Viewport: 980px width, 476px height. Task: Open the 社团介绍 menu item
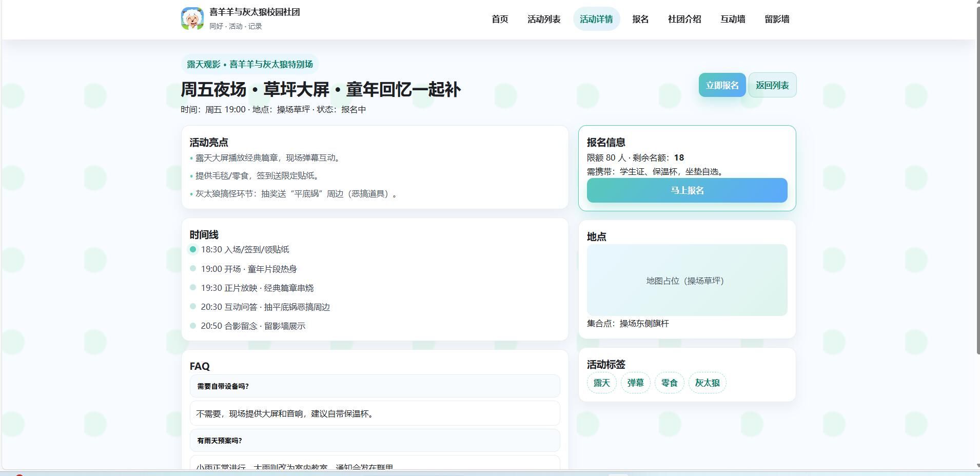(683, 19)
